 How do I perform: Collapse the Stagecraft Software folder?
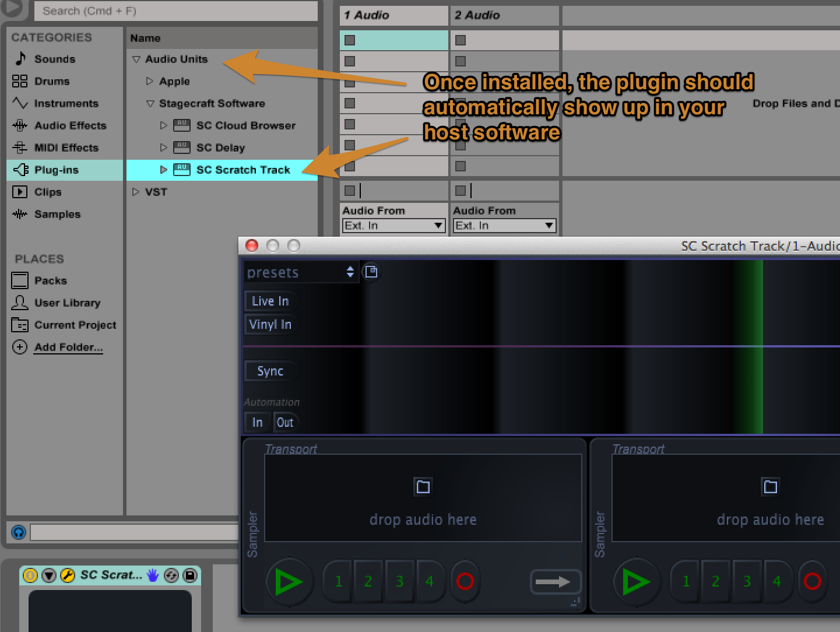(150, 104)
